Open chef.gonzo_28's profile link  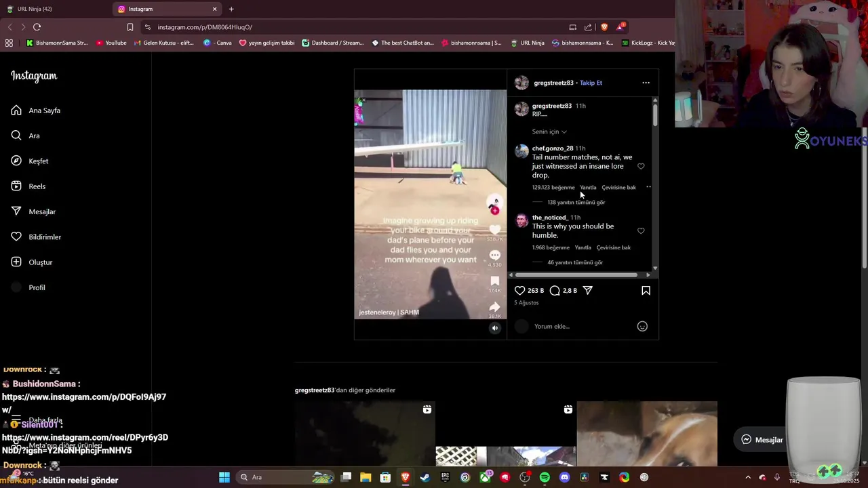552,148
